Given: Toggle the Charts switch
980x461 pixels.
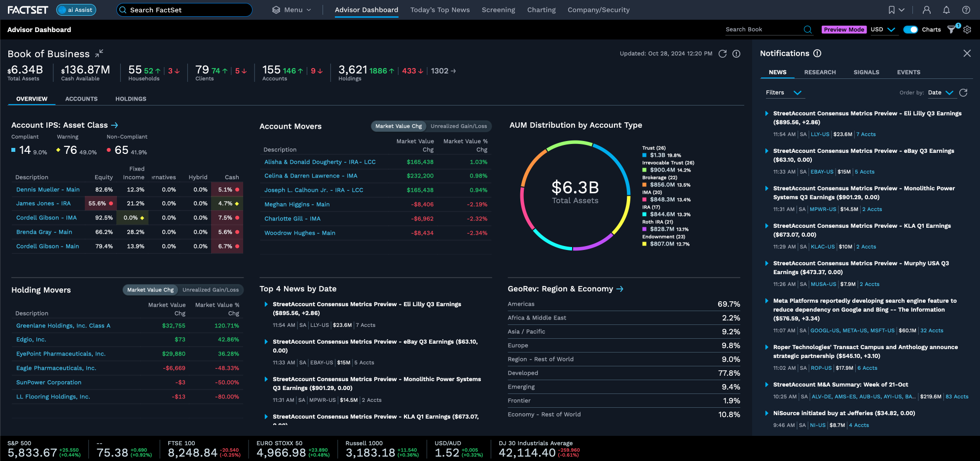Looking at the screenshot, I should pos(910,30).
